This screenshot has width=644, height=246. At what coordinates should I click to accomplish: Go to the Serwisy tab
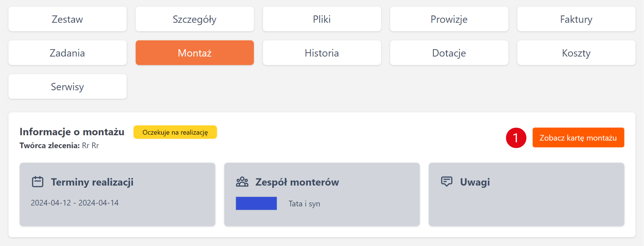(67, 87)
